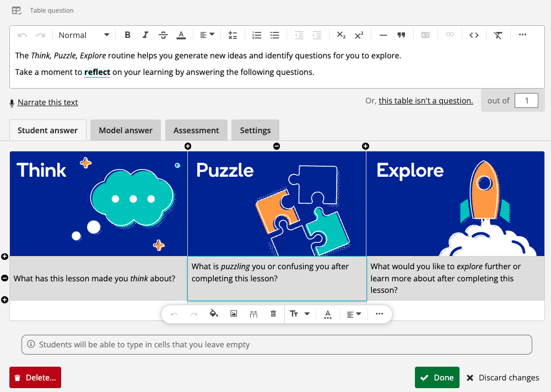Add a row below the questions row
The height and width of the screenshot is (392, 551).
tap(4, 300)
